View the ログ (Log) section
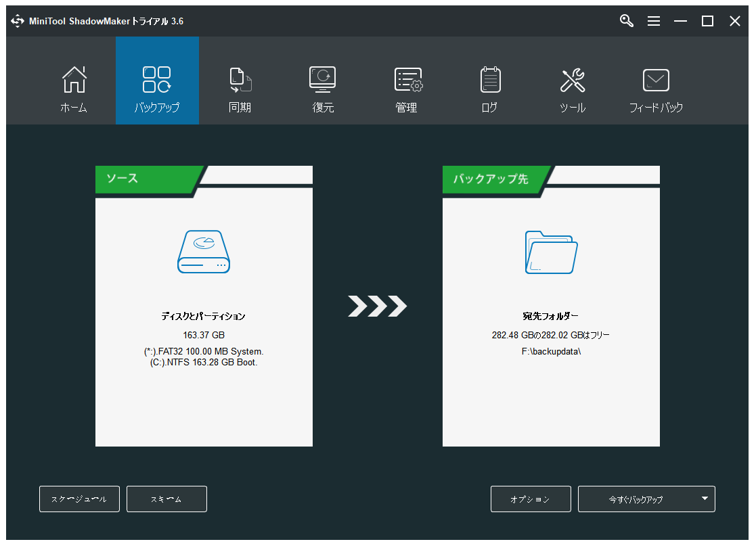Screen dimensions: 756x546 pos(489,81)
